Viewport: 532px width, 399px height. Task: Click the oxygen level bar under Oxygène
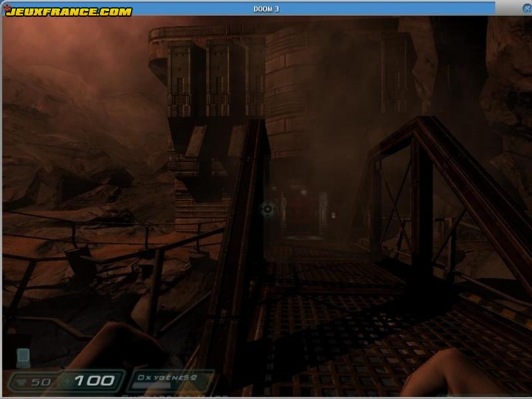coord(151,386)
